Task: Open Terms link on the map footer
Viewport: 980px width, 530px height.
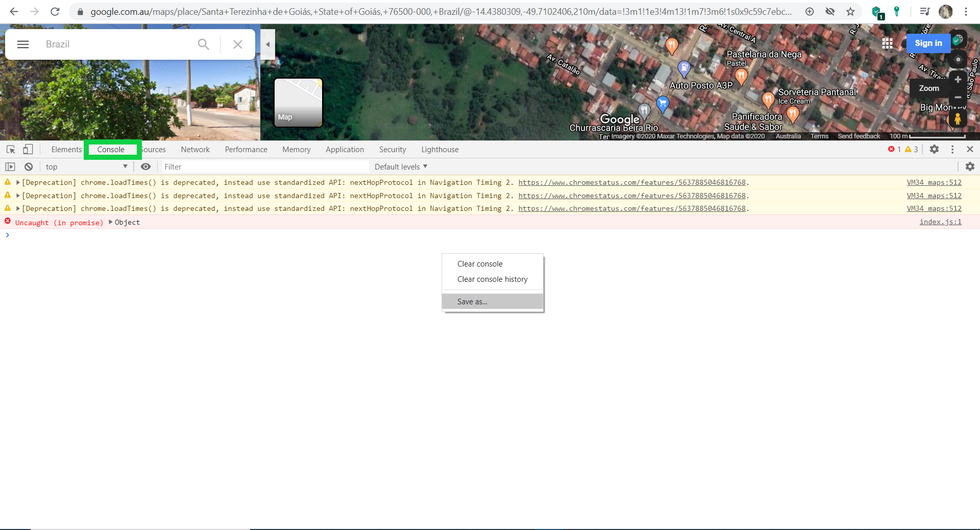Action: (x=819, y=136)
